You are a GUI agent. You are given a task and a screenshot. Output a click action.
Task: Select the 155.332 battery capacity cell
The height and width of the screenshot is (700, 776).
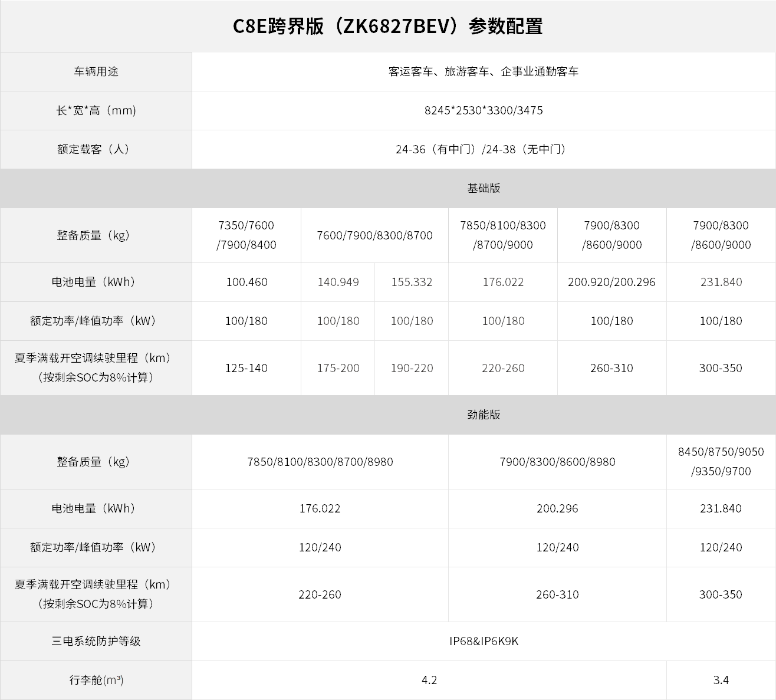click(x=412, y=282)
